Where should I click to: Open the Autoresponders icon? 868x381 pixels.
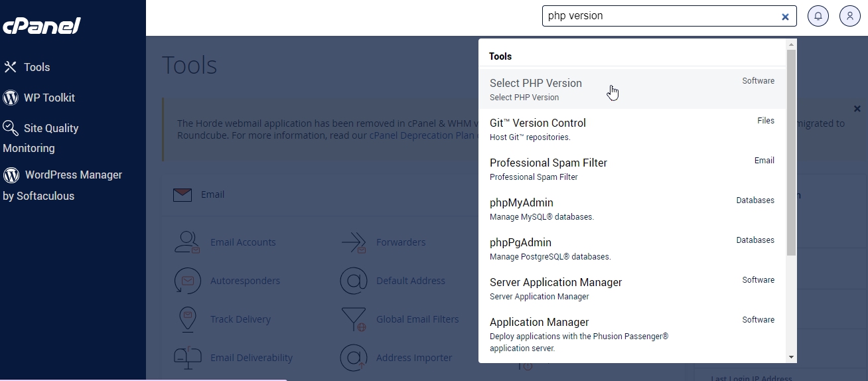pyautogui.click(x=187, y=281)
